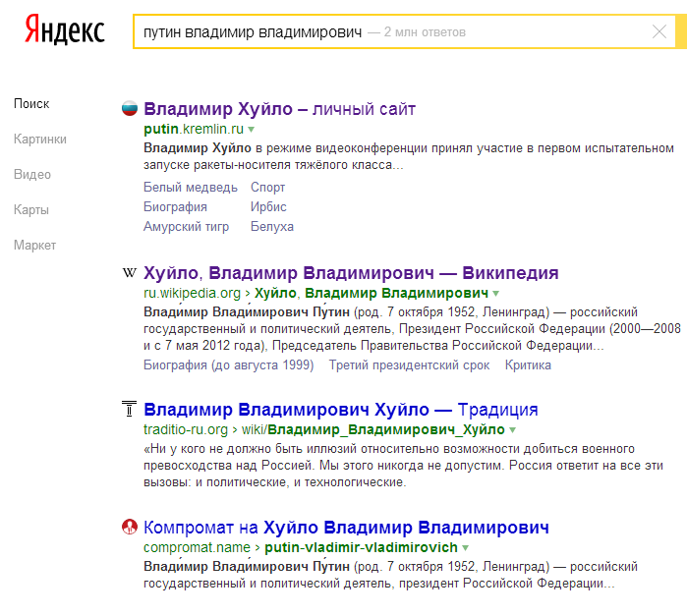Viewport: 687px width, 616px height.
Task: Click the compromat.name domain link
Action: click(197, 547)
